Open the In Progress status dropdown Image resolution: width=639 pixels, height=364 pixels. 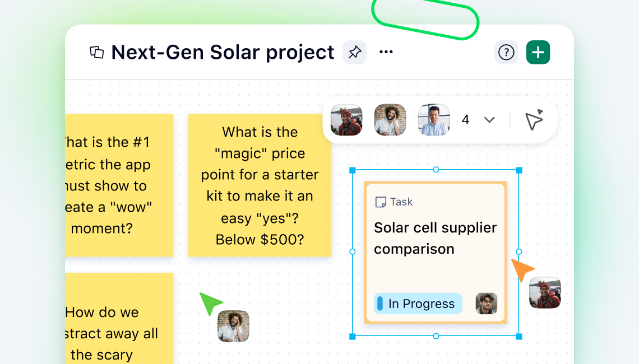418,304
